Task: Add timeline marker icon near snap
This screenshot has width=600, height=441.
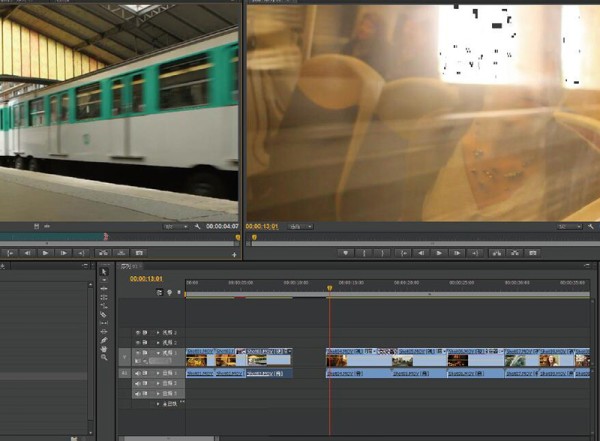Action: click(x=169, y=292)
